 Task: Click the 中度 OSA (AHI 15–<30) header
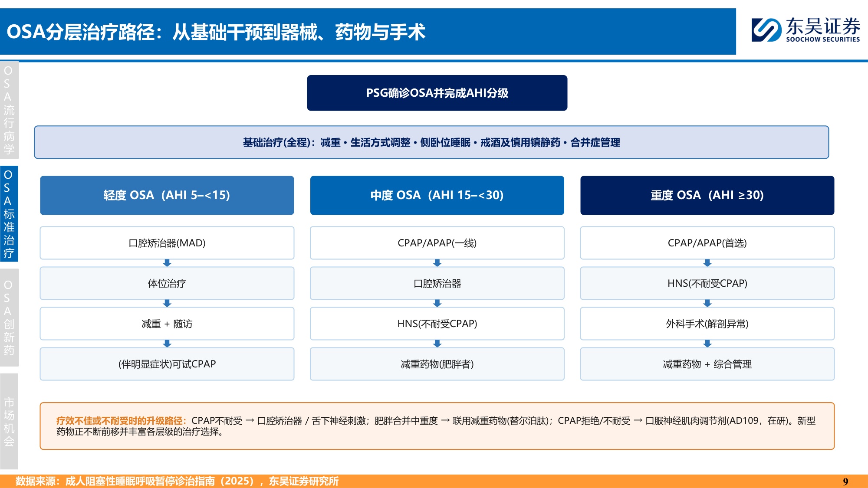pyautogui.click(x=437, y=195)
